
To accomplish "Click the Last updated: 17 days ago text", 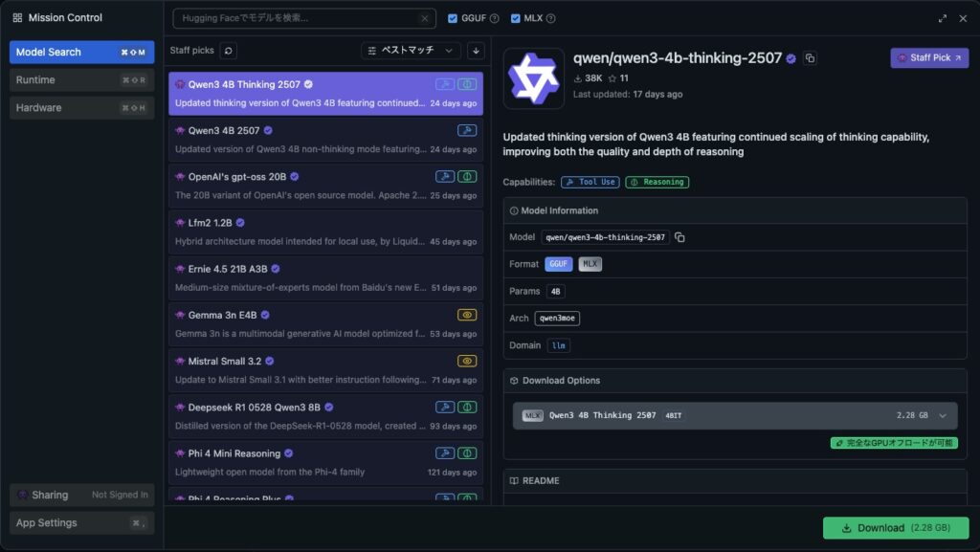I will pyautogui.click(x=628, y=95).
